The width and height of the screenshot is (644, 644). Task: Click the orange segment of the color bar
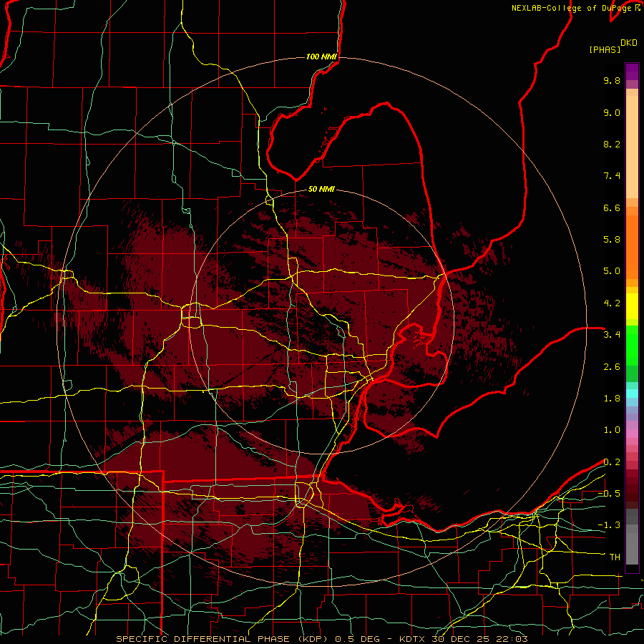[632, 246]
